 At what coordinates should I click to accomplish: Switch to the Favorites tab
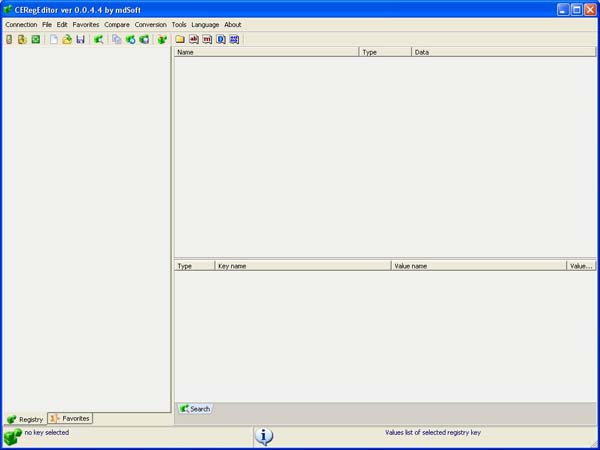70,418
